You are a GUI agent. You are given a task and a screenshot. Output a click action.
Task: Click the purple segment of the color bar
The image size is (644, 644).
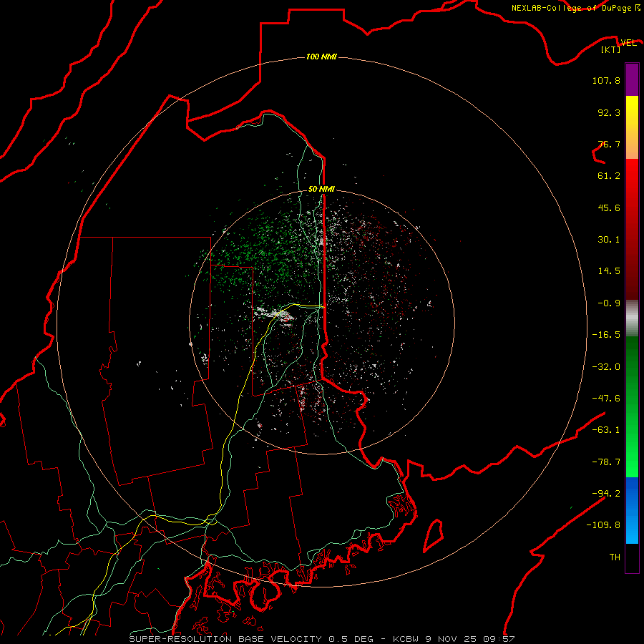[x=632, y=80]
